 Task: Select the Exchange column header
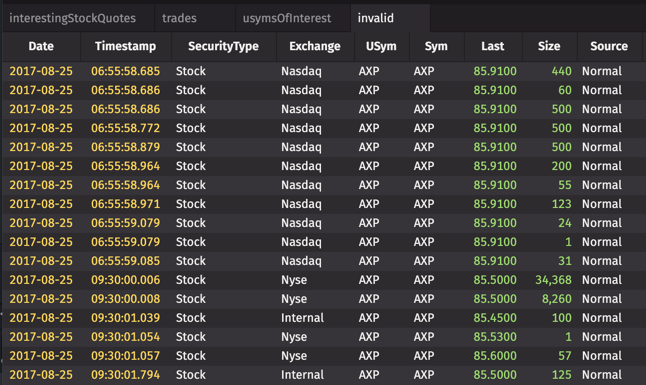coord(315,46)
